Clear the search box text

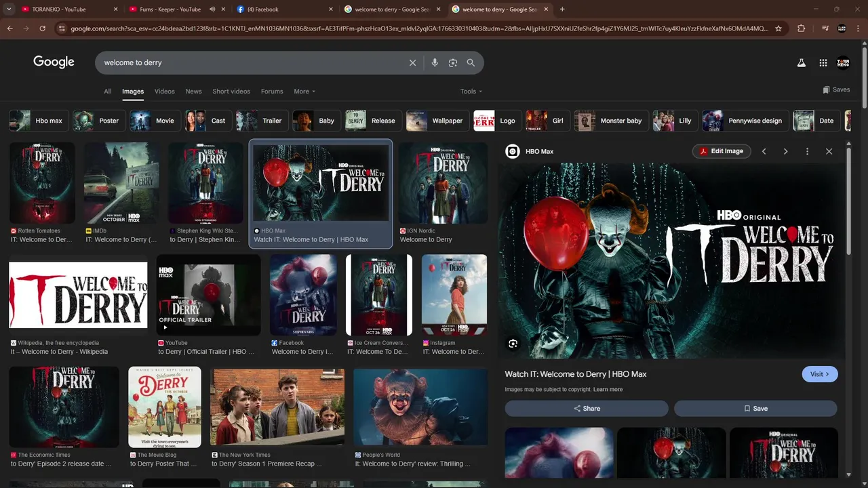pyautogui.click(x=412, y=62)
